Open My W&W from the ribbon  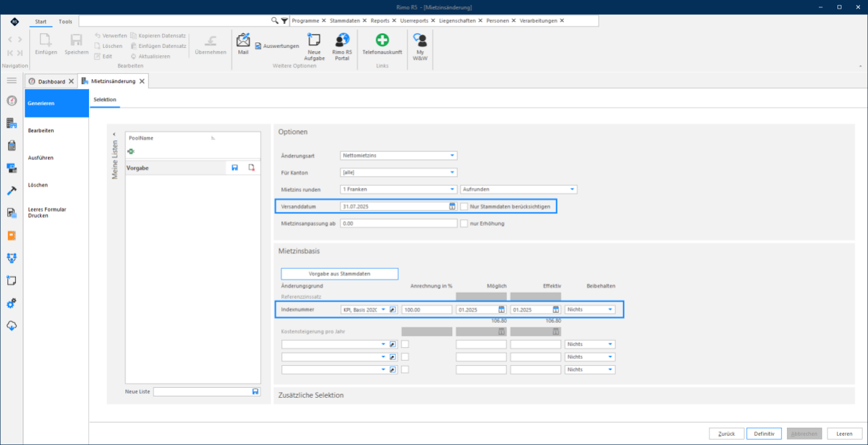tap(420, 46)
